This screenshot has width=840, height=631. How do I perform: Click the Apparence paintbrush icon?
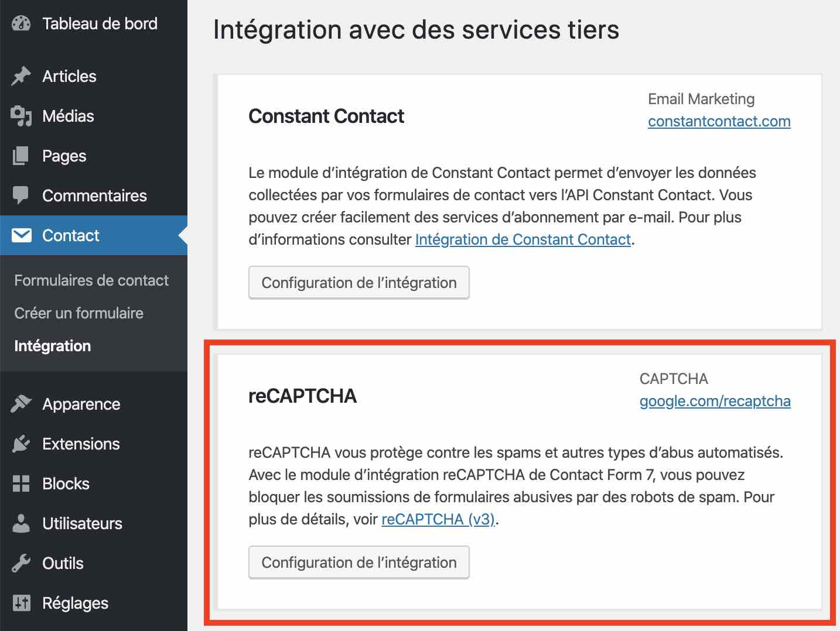pos(21,404)
